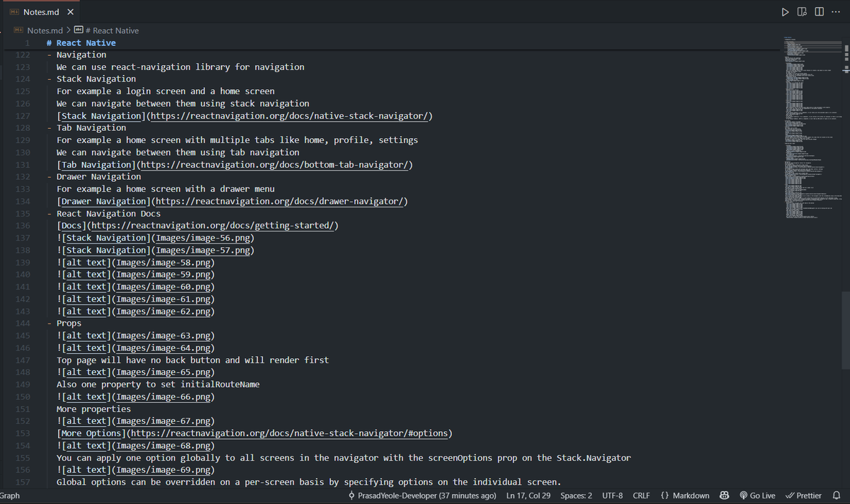Click the Images/image-62.png path

[162, 311]
